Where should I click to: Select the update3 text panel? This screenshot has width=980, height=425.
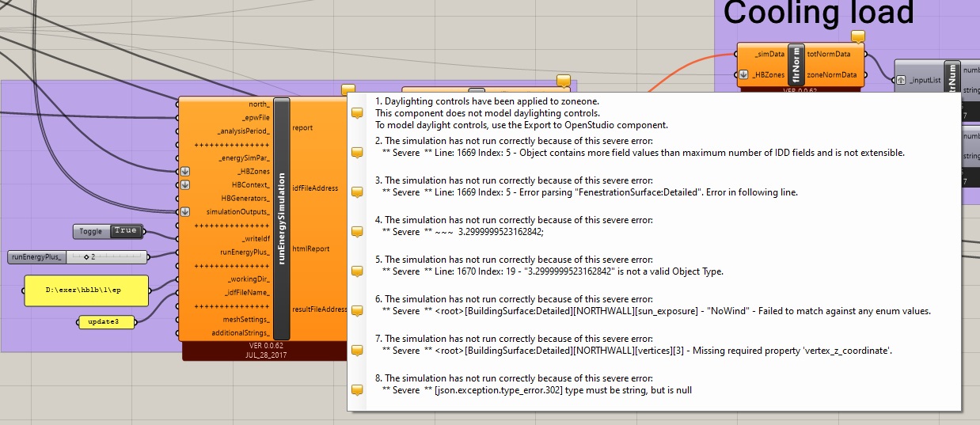tap(105, 322)
